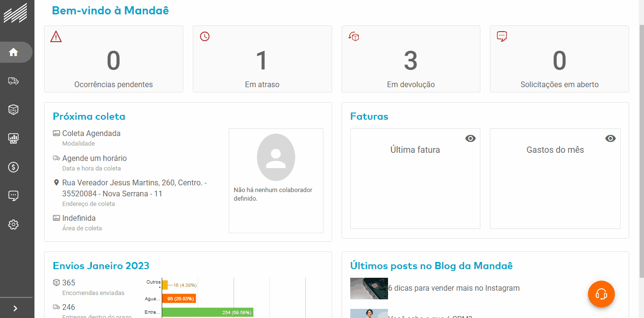
Task: Open the Solicitações em aberto card
Action: click(559, 59)
